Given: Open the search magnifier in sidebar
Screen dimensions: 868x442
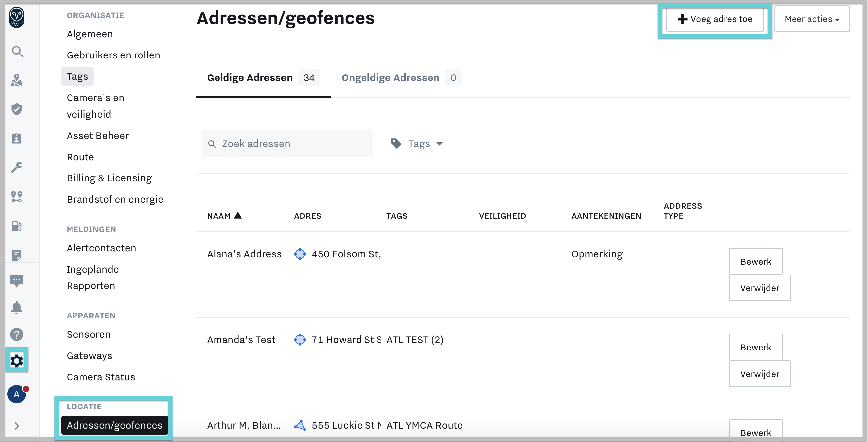Looking at the screenshot, I should 17,52.
